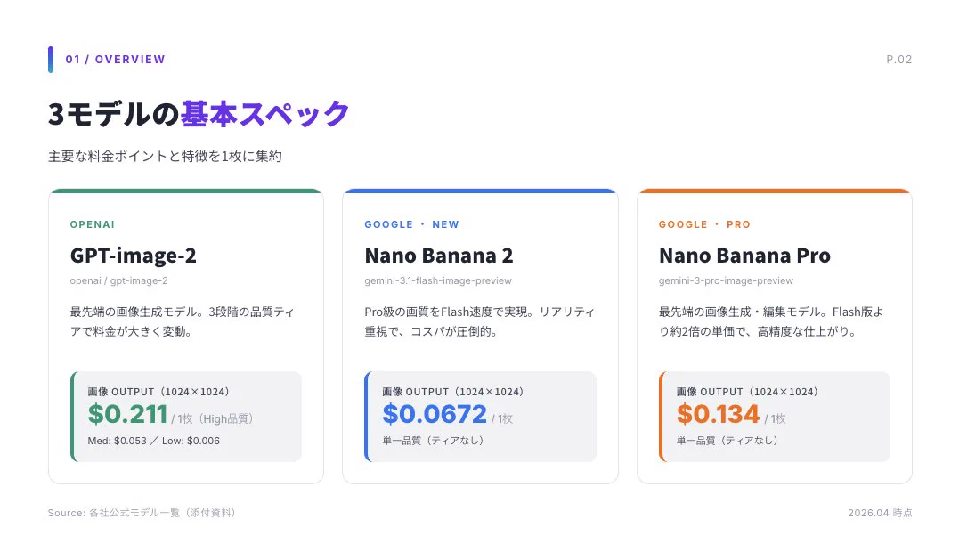The width and height of the screenshot is (959, 560).
Task: Click the GPT-image-2 description paragraph
Action: click(183, 321)
